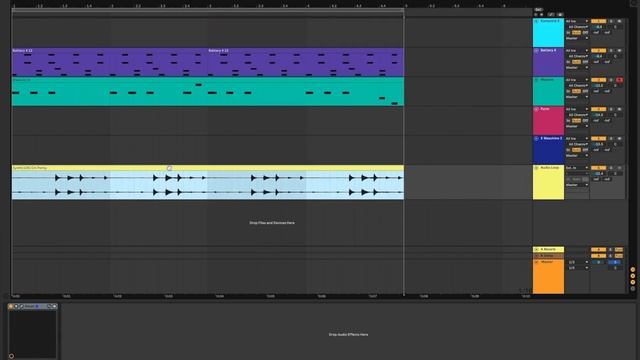
Task: Toggle the Delay device activator
Action: click(x=11, y=306)
